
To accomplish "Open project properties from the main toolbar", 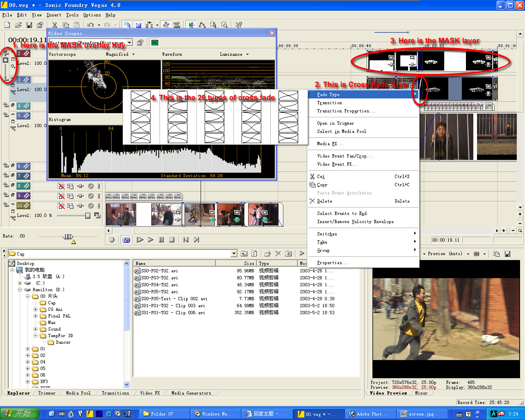I will coord(40,25).
